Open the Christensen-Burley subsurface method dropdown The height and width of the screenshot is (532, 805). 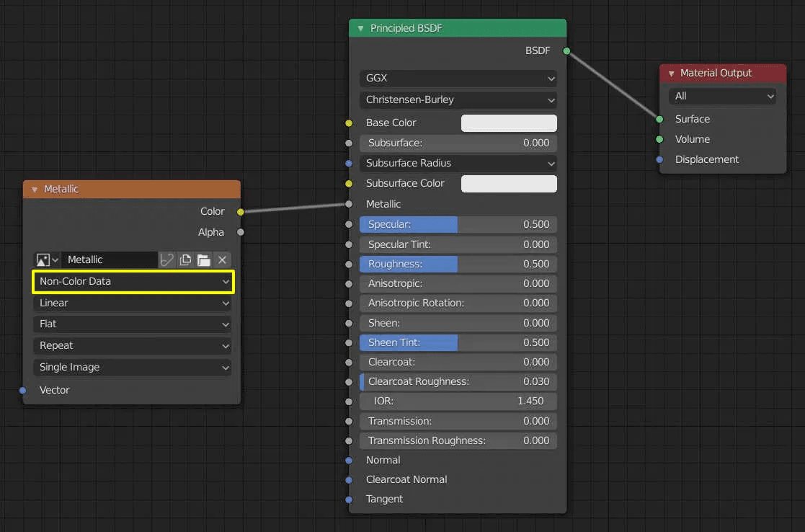coord(458,100)
